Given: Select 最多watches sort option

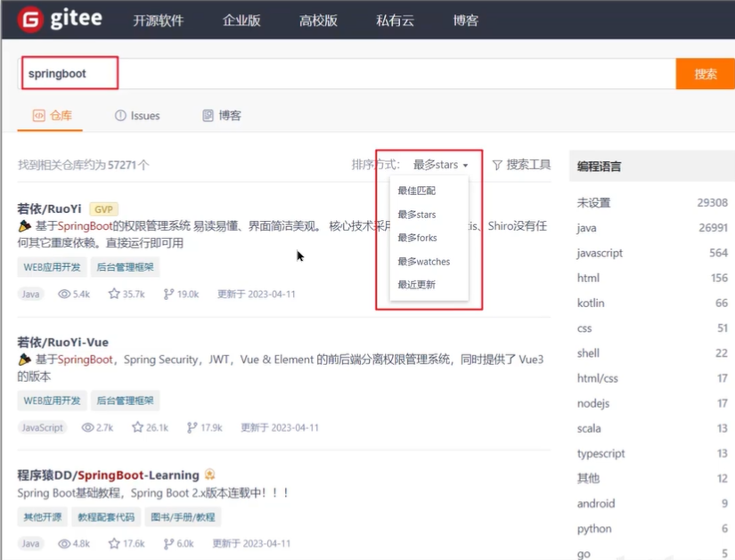Looking at the screenshot, I should pos(424,262).
